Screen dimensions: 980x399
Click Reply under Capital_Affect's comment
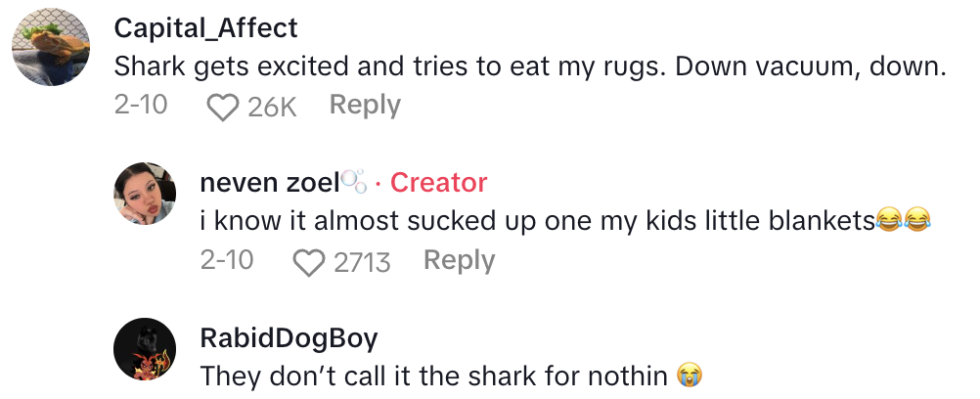tap(365, 106)
